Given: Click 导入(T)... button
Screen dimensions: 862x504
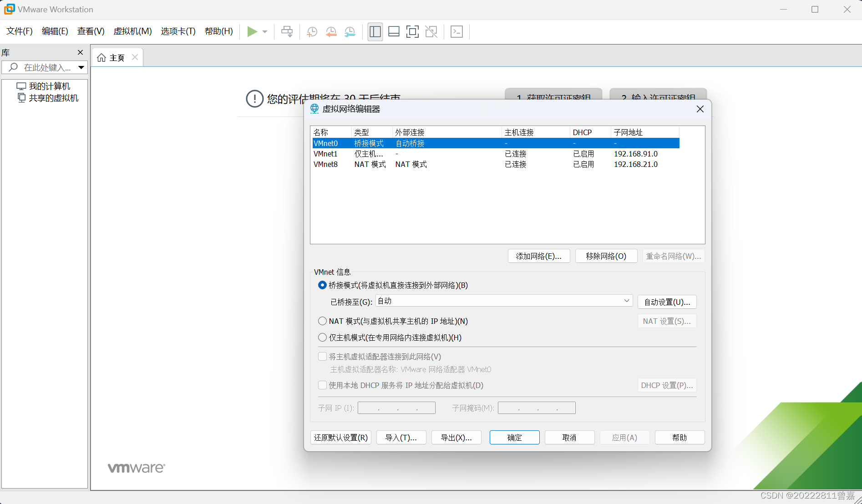Looking at the screenshot, I should pos(401,438).
